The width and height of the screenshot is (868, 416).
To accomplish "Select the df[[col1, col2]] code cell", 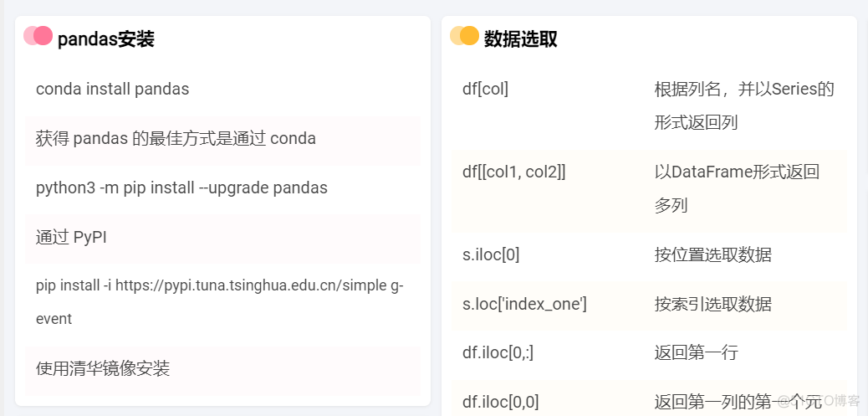I will pos(514,172).
